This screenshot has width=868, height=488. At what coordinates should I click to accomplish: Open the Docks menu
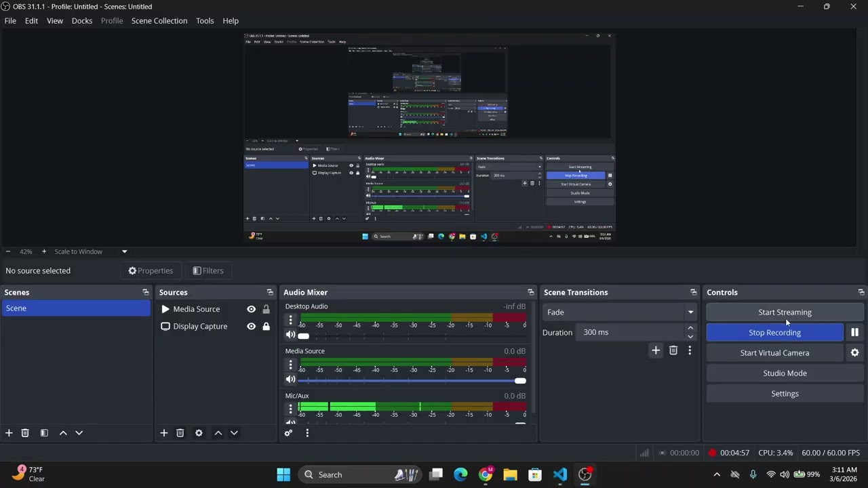click(x=82, y=21)
